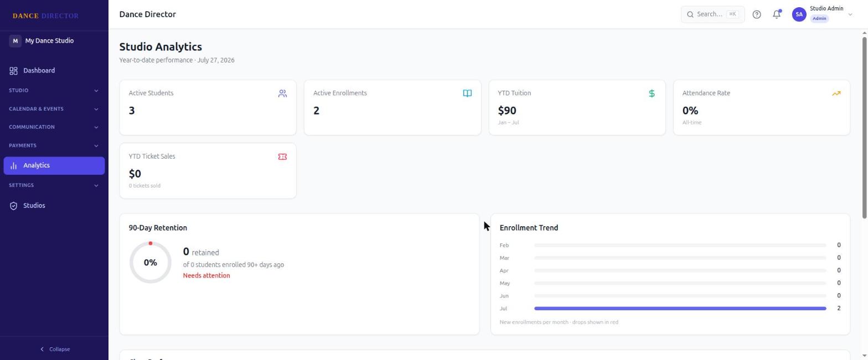Click the Active Enrollments count 2

316,111
